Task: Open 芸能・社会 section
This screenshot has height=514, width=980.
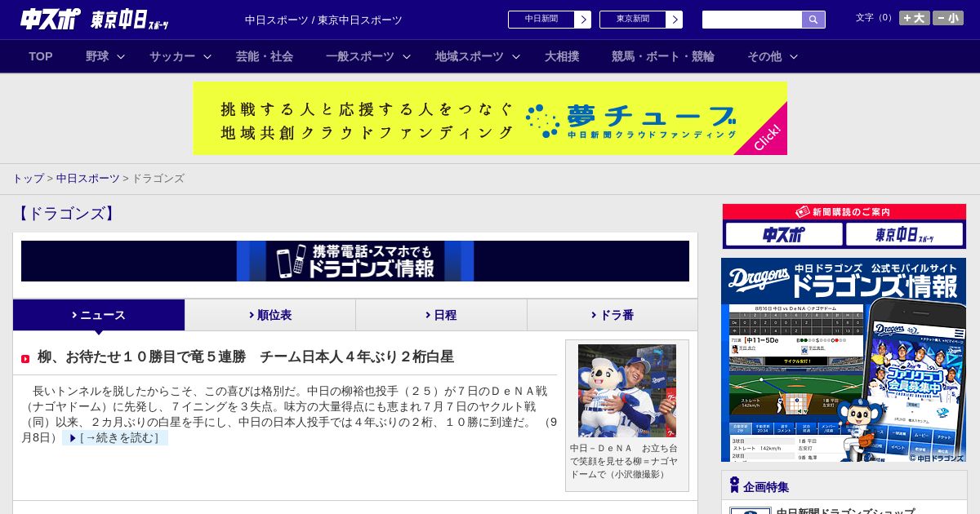Action: pyautogui.click(x=265, y=56)
